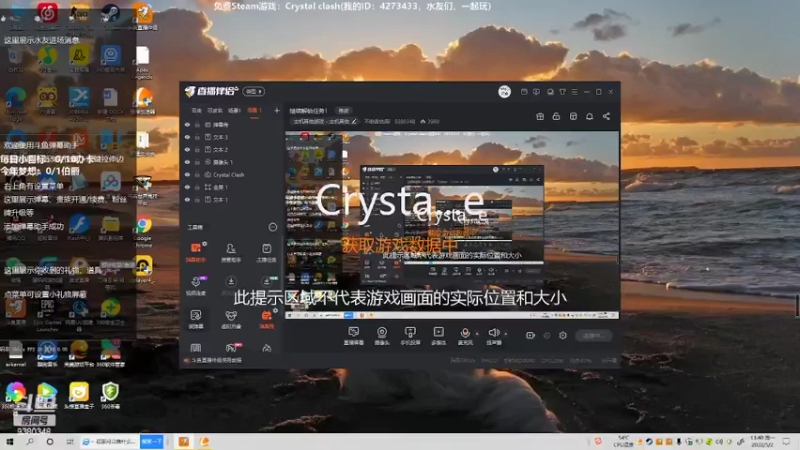This screenshot has height=450, width=800.
Task: Expand the microphone options arrow
Action: (478, 334)
